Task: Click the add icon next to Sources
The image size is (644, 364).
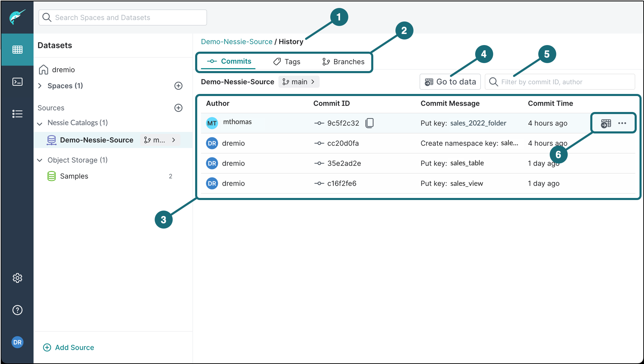Action: click(178, 108)
